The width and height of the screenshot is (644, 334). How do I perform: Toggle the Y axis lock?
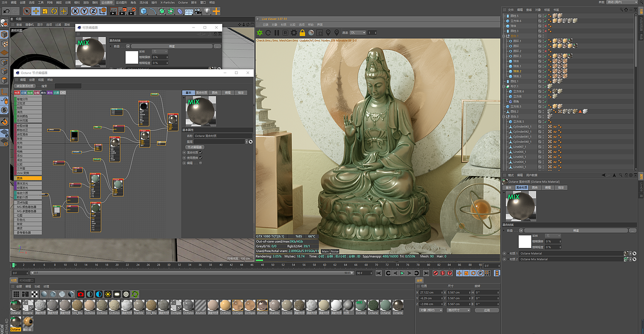click(85, 11)
